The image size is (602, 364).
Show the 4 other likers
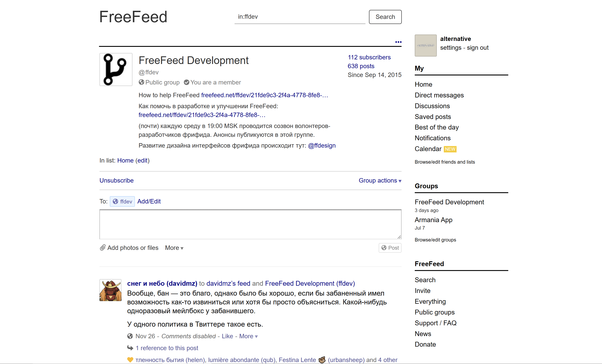pyautogui.click(x=388, y=360)
